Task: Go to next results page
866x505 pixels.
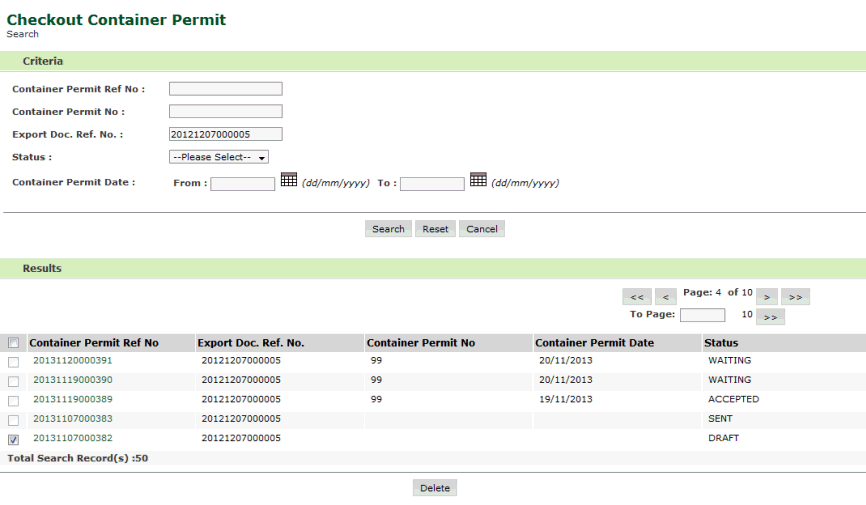Action: click(x=766, y=297)
